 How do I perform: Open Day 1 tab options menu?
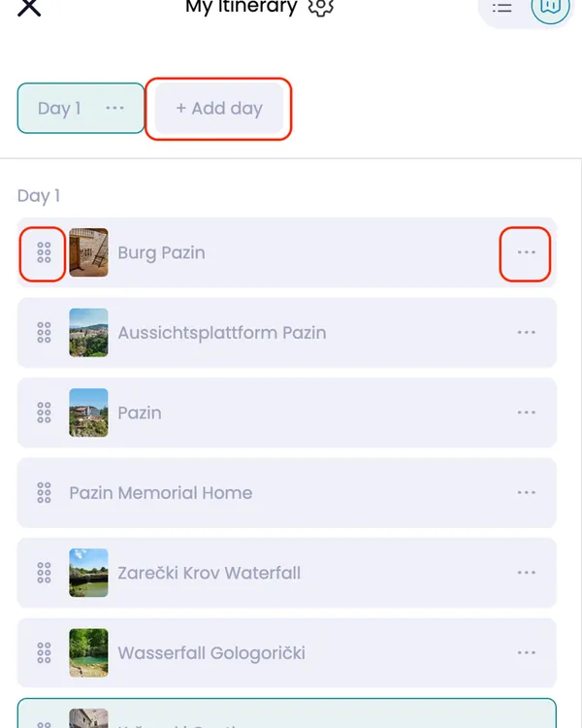tap(115, 108)
